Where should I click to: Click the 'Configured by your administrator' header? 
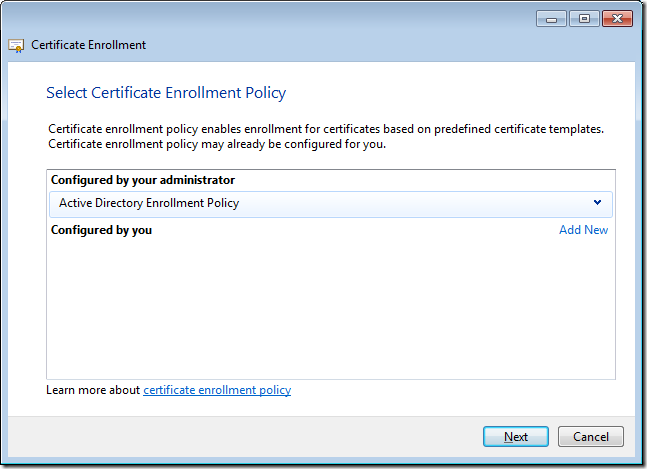click(143, 180)
